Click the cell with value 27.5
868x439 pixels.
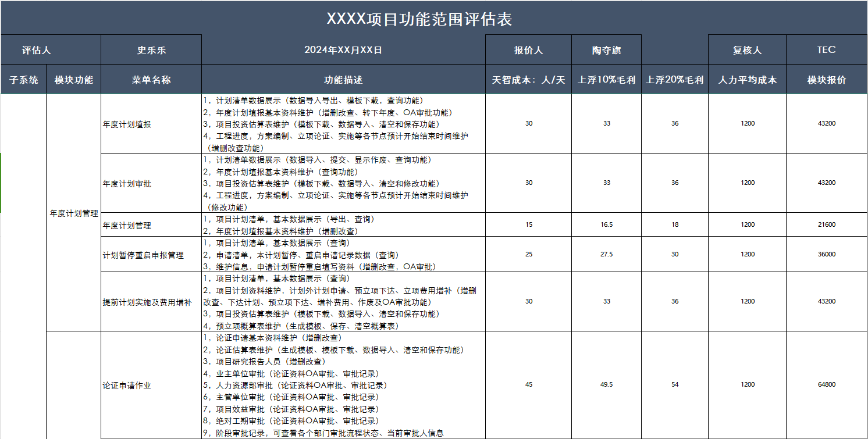pyautogui.click(x=606, y=254)
